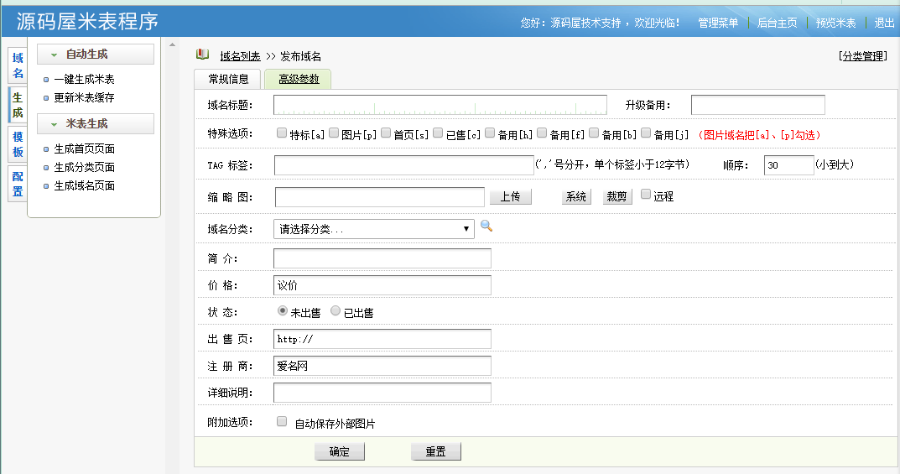Click the magnifier icon next to 域名分类
The height and width of the screenshot is (474, 900).
pos(487,226)
